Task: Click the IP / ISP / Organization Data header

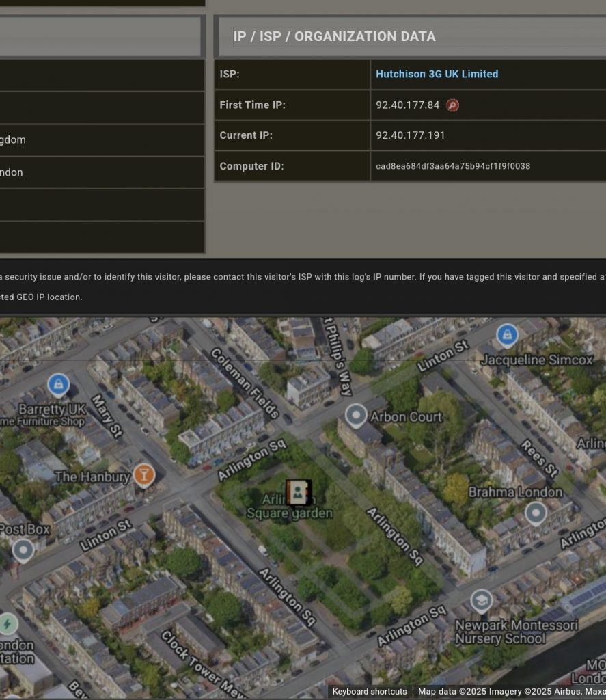Action: point(334,37)
